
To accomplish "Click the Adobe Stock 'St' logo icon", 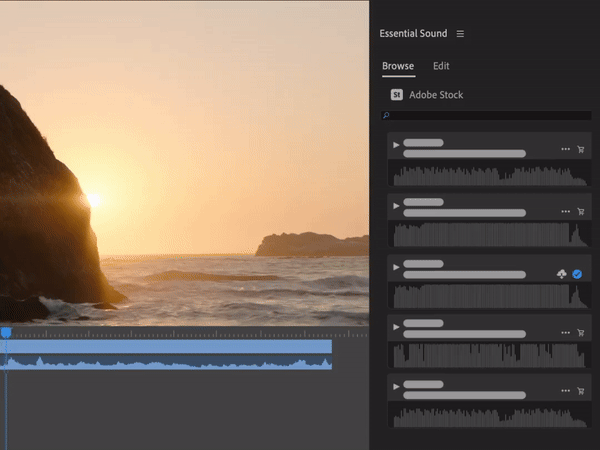I will pos(396,95).
